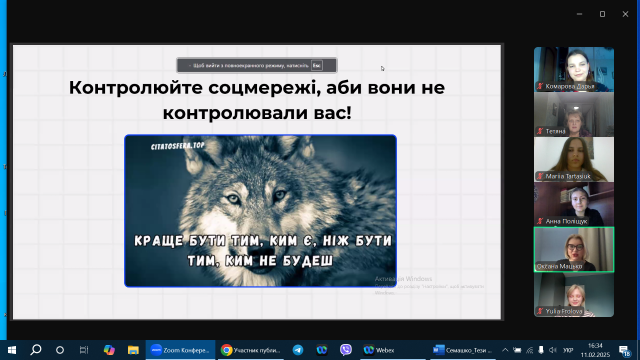
Task: Click citatosfera.top watermark text on image
Action: (178, 146)
